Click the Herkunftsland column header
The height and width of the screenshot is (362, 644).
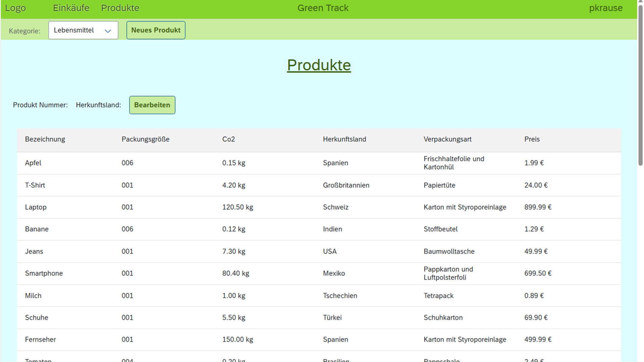coord(344,139)
